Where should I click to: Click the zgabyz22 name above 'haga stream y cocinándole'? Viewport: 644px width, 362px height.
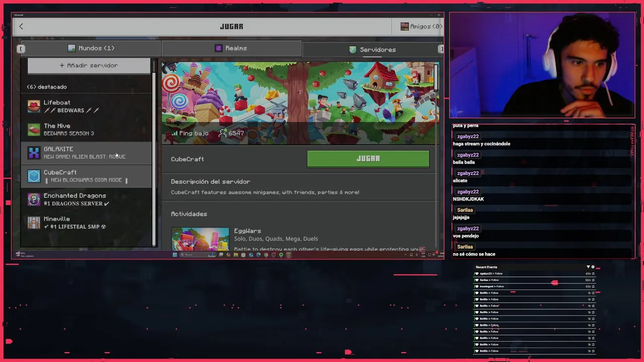[x=468, y=136]
